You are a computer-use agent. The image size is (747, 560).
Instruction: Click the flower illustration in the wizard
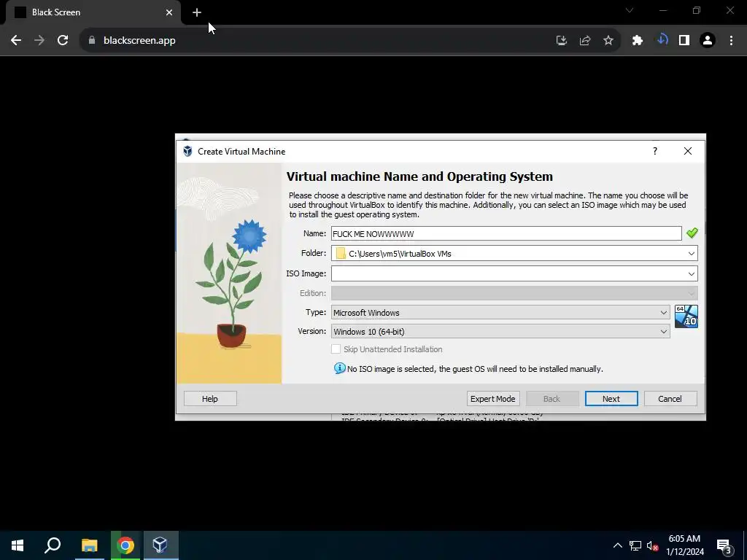coord(229,273)
